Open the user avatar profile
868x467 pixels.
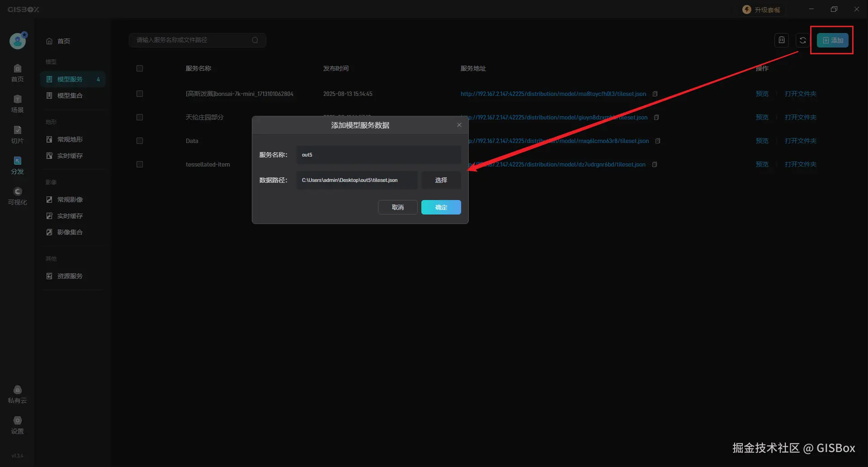point(18,41)
